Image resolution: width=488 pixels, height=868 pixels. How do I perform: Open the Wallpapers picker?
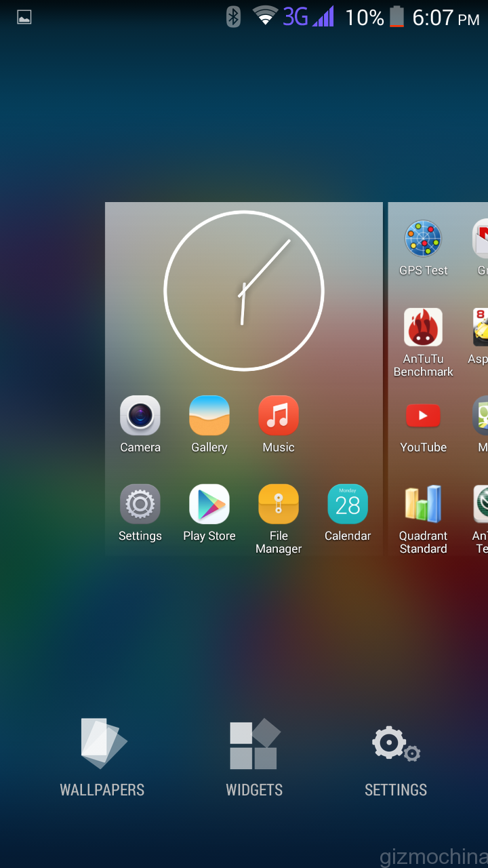click(102, 757)
